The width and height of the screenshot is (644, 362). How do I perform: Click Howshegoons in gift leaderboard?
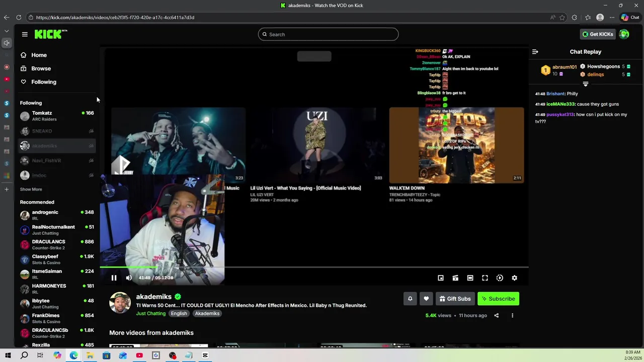pos(603,66)
